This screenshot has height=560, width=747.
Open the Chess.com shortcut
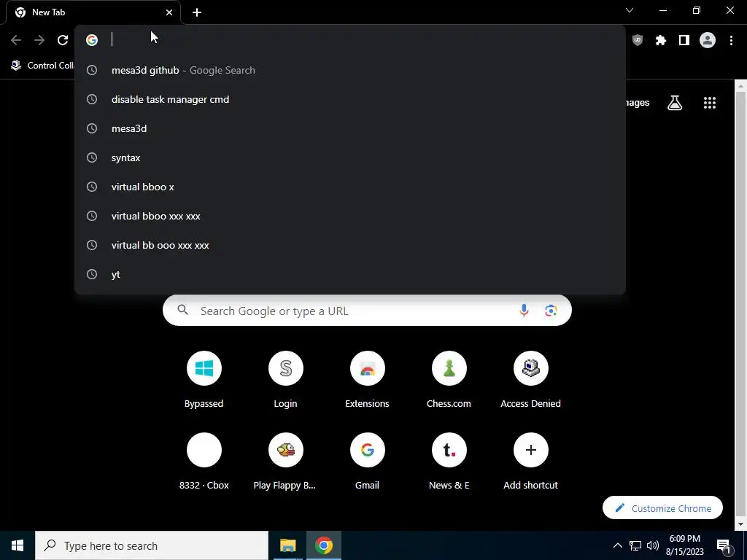[449, 380]
